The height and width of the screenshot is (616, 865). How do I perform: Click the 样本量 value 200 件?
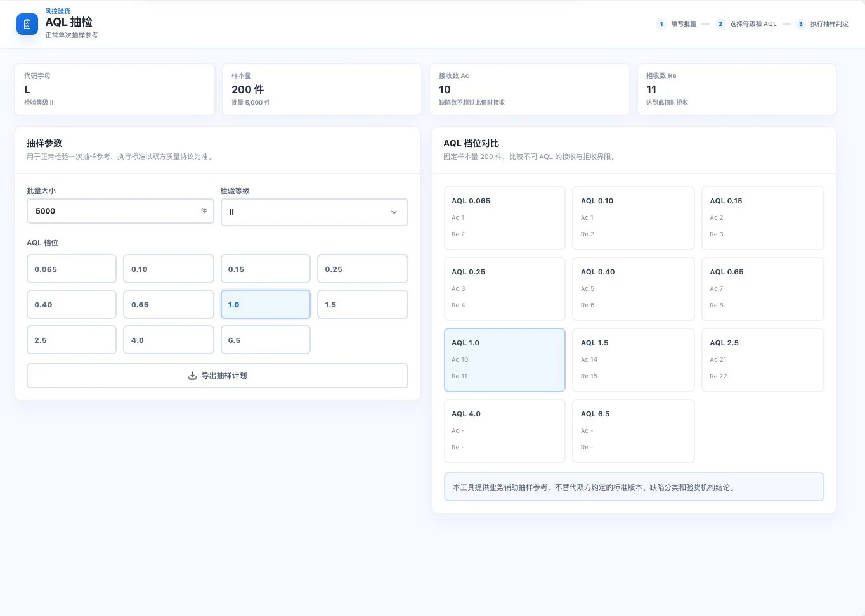coord(247,89)
